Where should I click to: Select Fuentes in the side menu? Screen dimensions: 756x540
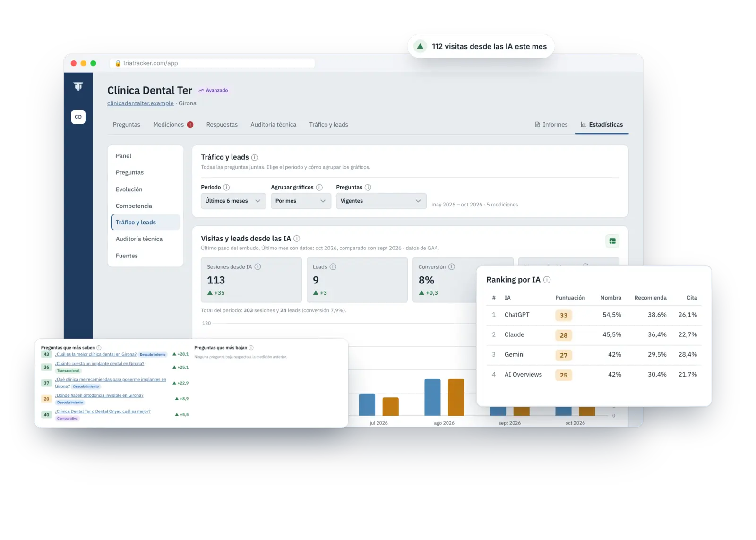pos(127,256)
